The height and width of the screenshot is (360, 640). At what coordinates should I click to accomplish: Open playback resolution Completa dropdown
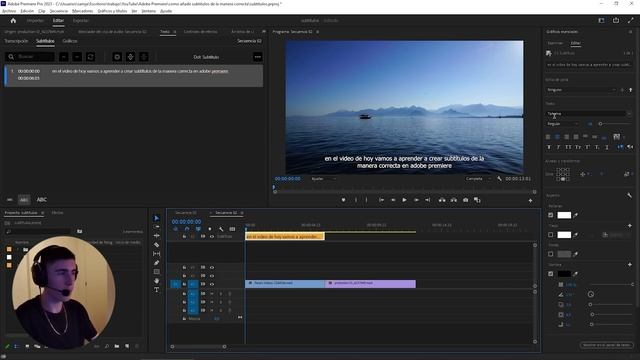coord(478,179)
